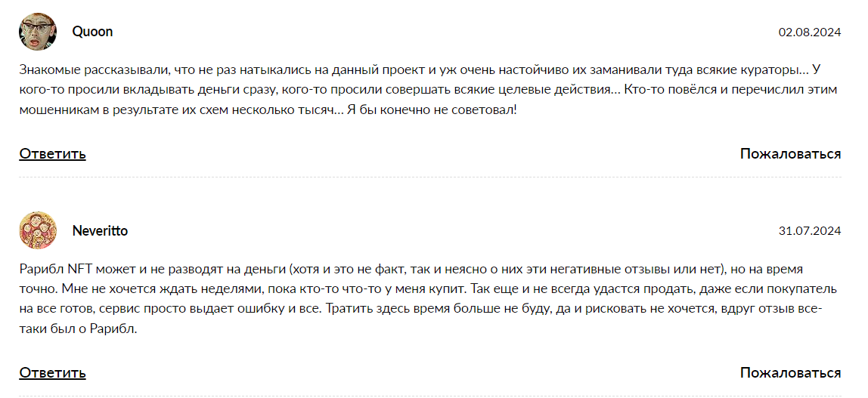Click the phrase 'целевые действия'
Image resolution: width=868 pixels, height=398 pixels.
(x=553, y=90)
